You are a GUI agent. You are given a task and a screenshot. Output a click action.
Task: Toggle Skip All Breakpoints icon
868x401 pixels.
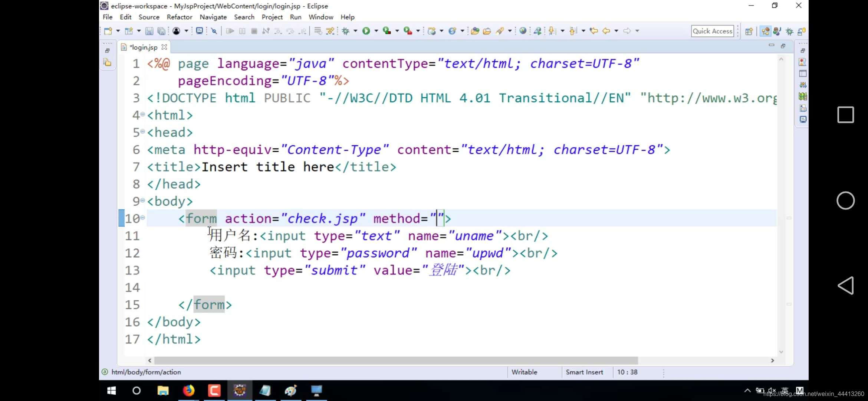tap(214, 31)
